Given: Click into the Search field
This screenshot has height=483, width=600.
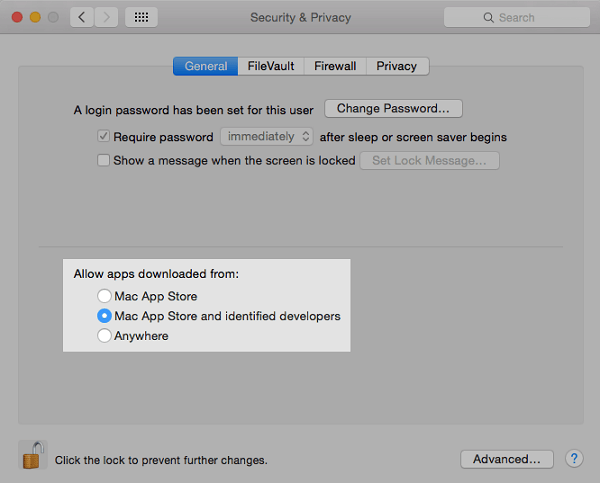Looking at the screenshot, I should 517,17.
